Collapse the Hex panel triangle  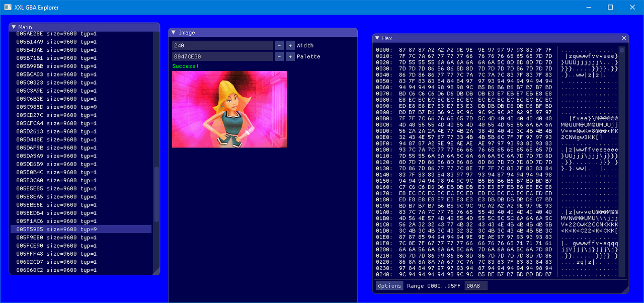point(377,38)
